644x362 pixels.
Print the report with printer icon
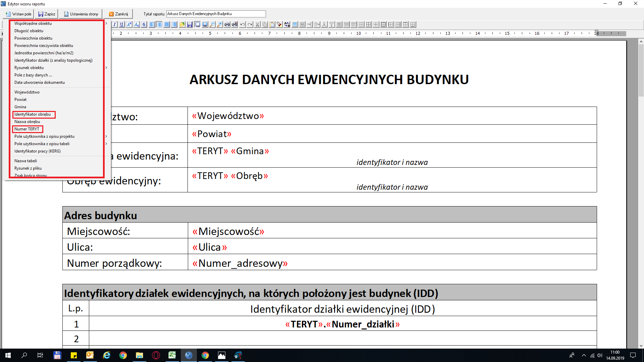coord(227,24)
